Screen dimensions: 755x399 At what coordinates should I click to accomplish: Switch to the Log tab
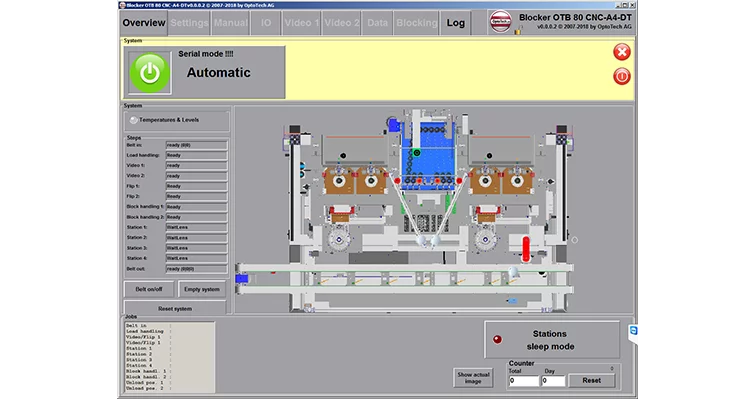[455, 23]
